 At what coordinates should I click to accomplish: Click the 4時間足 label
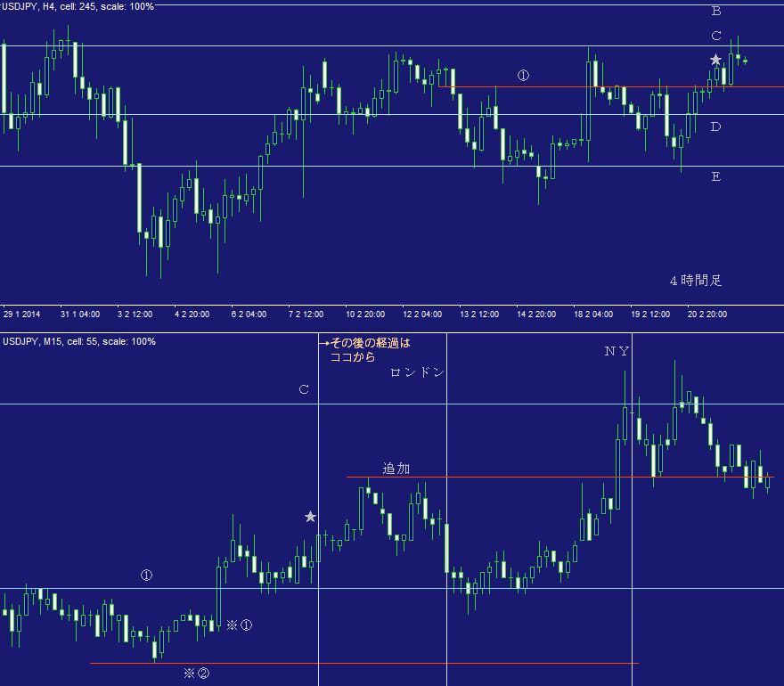click(696, 281)
